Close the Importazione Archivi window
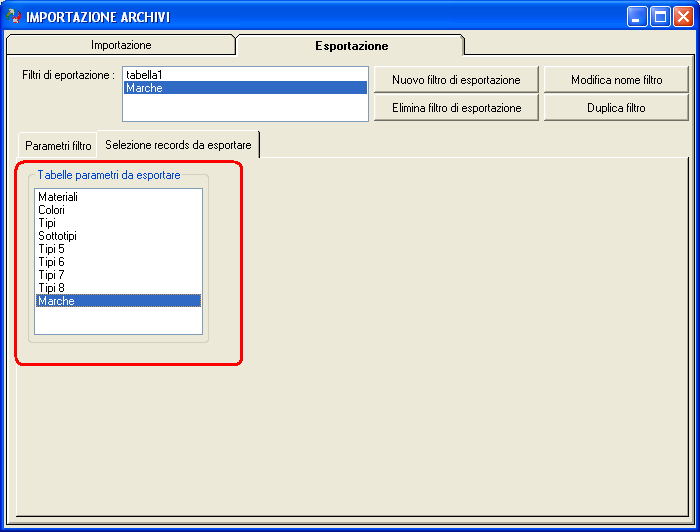Image resolution: width=700 pixels, height=532 pixels. tap(683, 17)
